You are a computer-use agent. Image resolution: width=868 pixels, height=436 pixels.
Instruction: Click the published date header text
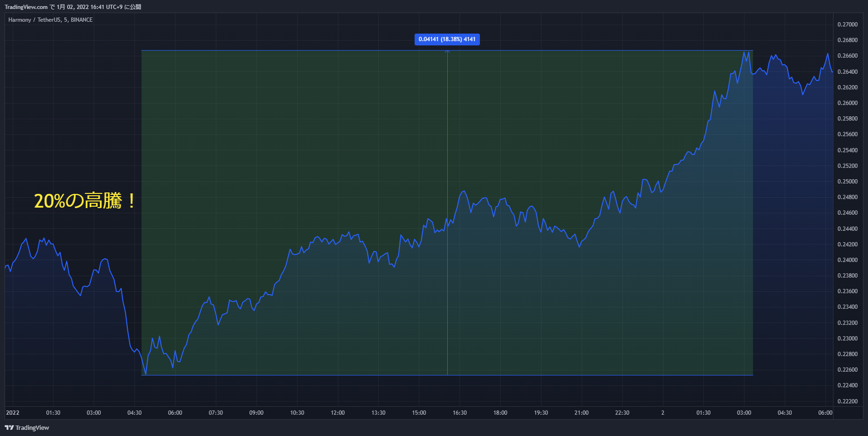[x=73, y=7]
